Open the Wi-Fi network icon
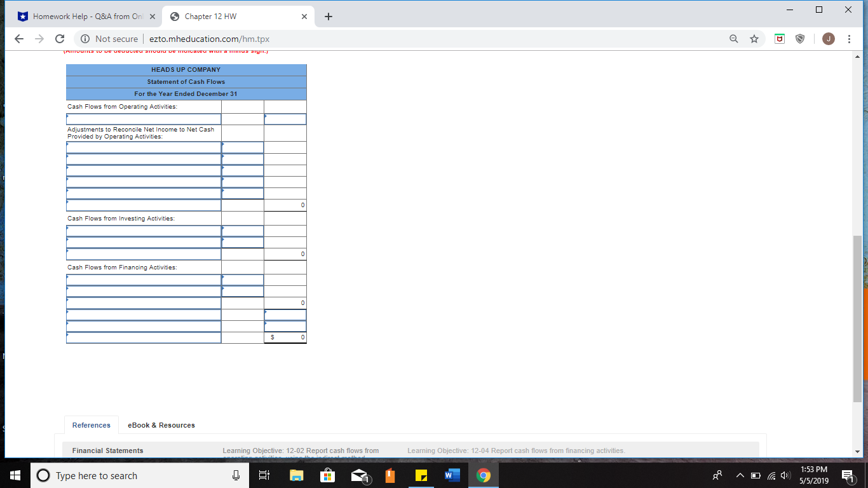Image resolution: width=868 pixels, height=488 pixels. (x=770, y=475)
